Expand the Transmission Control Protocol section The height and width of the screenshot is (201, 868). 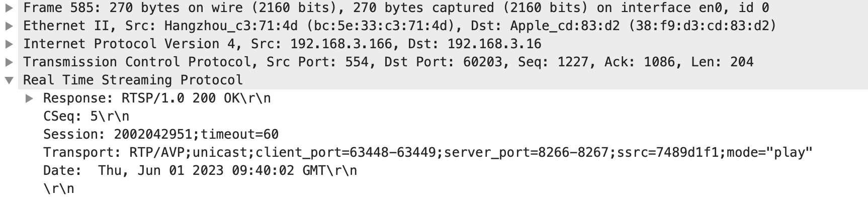click(9, 62)
